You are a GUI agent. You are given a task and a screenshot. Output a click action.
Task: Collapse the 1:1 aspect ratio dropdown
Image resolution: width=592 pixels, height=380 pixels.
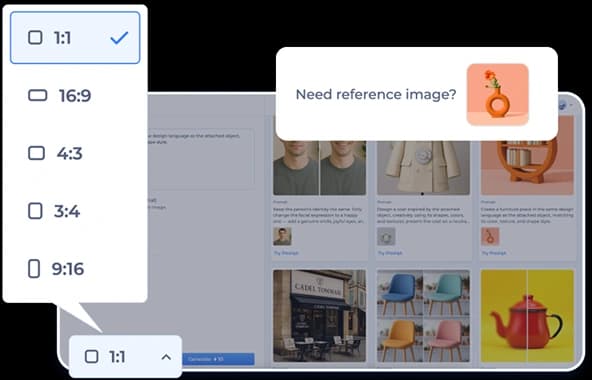(125, 356)
